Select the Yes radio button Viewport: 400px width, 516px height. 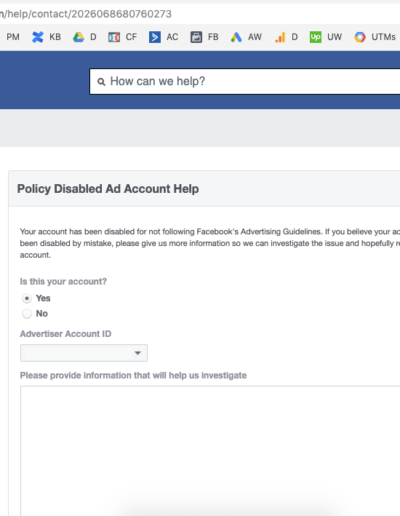click(x=27, y=298)
